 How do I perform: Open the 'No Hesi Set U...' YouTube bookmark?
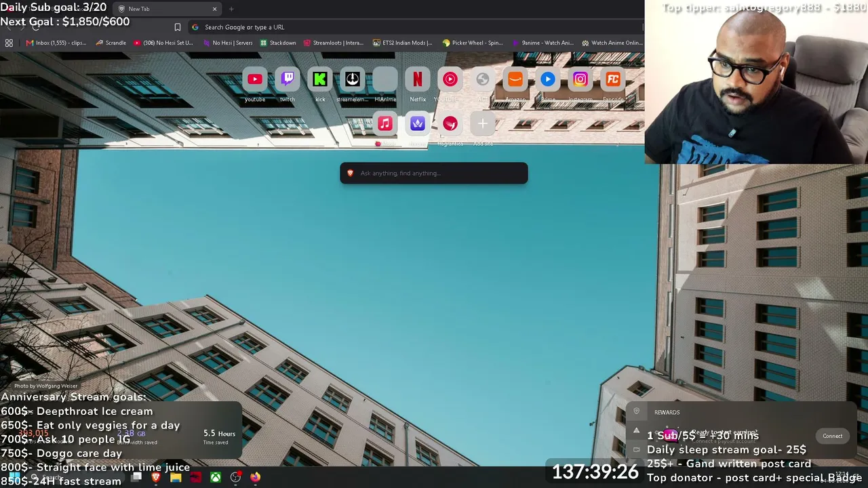click(163, 43)
